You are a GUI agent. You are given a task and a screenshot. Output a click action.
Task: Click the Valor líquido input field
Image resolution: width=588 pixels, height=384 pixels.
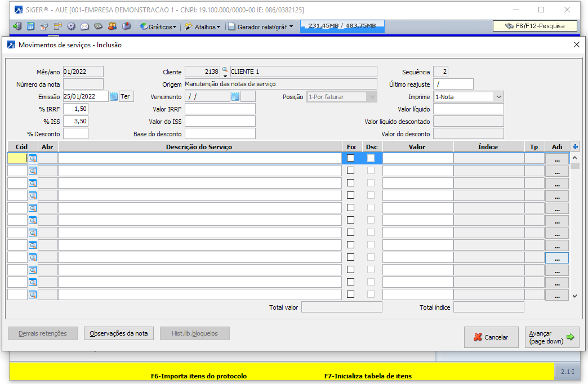(469, 109)
